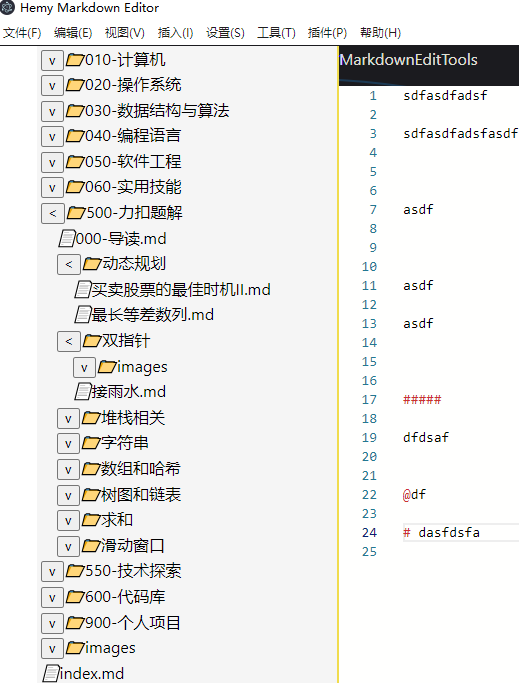Image resolution: width=519 pixels, height=683 pixels.
Task: Expand the 020-操作系统 folder
Action: [52, 85]
